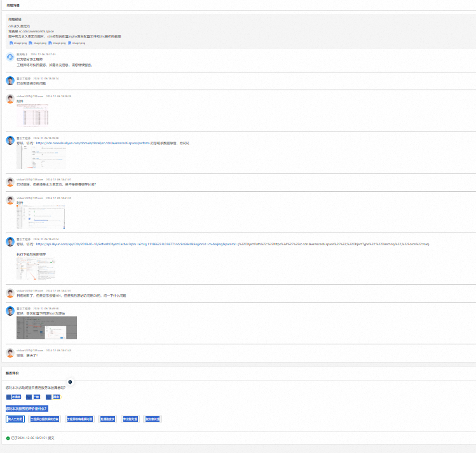Screen dimensions: 476x453
Task: Click the "谢谢，解决了" message text
Action: pos(27,355)
